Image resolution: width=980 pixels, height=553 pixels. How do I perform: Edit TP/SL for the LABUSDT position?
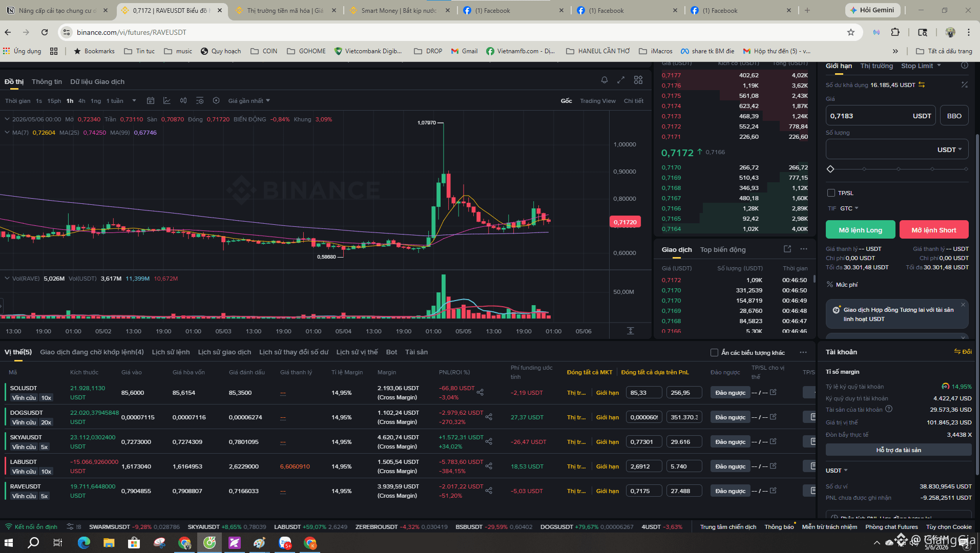(774, 466)
